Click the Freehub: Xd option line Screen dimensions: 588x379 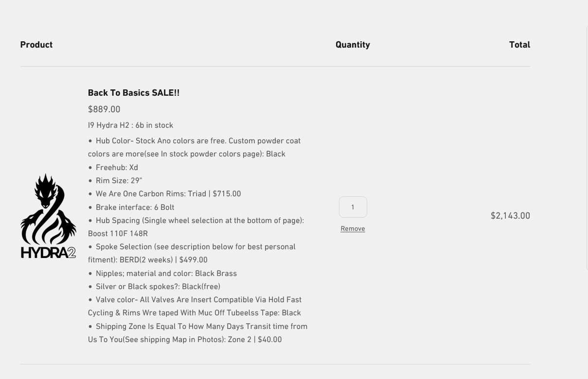click(x=113, y=167)
